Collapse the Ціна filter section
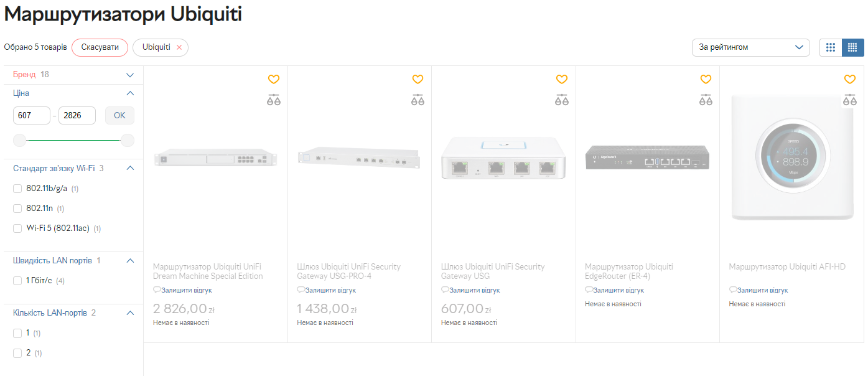868x376 pixels. pyautogui.click(x=130, y=93)
